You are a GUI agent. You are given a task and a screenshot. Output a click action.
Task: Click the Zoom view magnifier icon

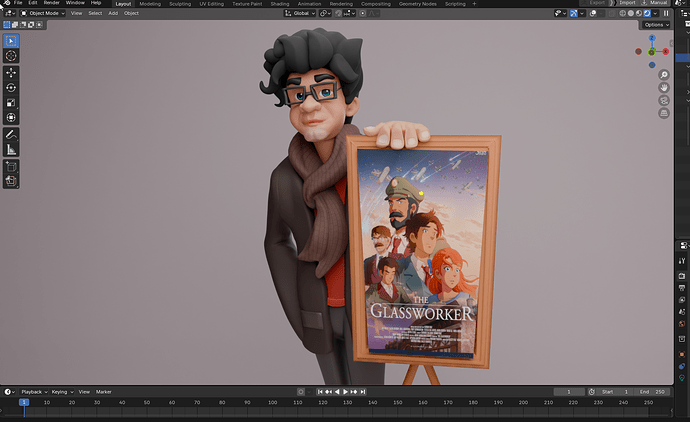click(x=664, y=75)
